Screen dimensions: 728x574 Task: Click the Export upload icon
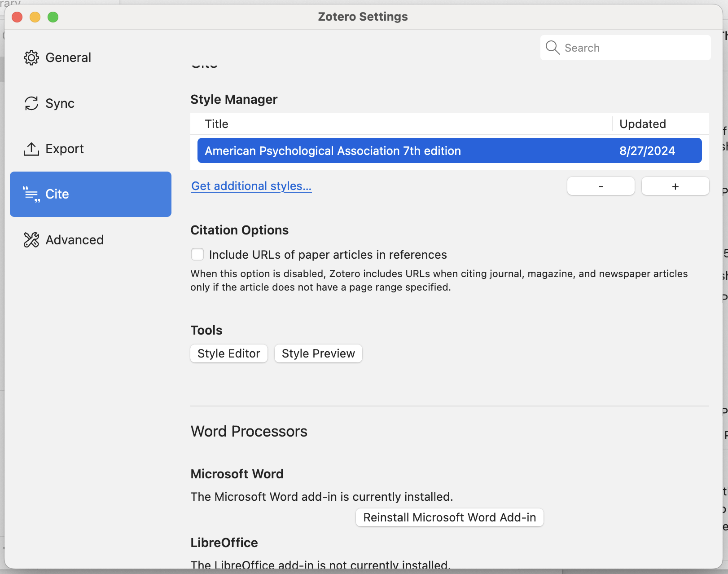31,149
